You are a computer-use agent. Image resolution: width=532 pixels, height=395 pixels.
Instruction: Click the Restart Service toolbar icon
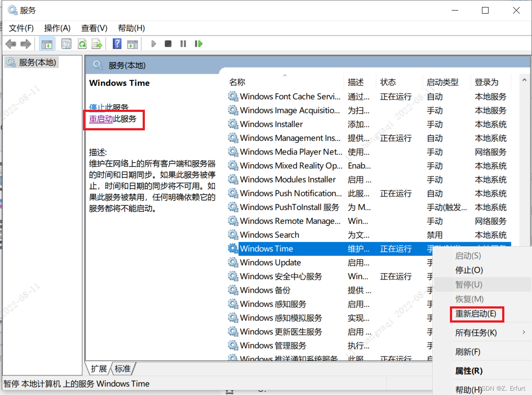point(199,44)
